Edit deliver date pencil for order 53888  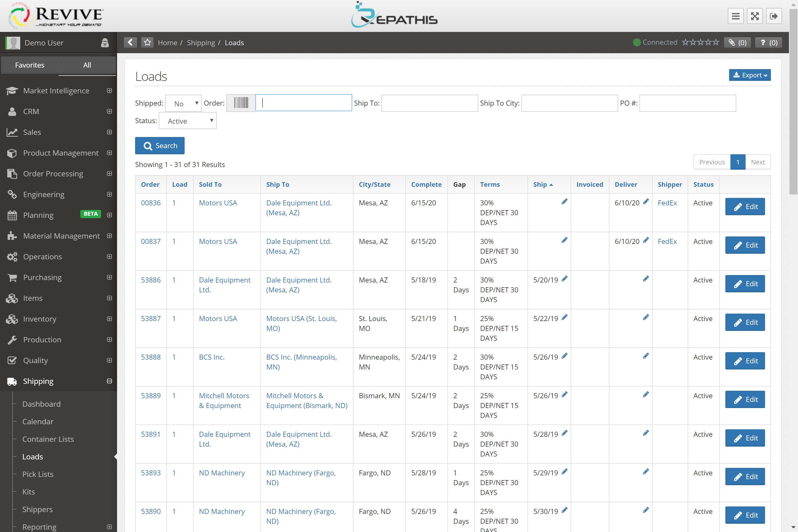coord(646,356)
